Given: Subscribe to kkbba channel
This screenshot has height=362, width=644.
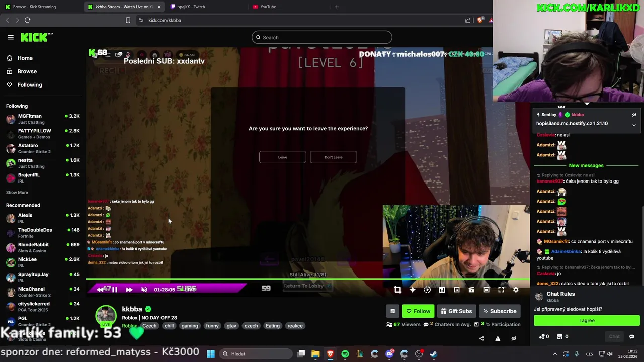Looking at the screenshot, I should [x=499, y=311].
